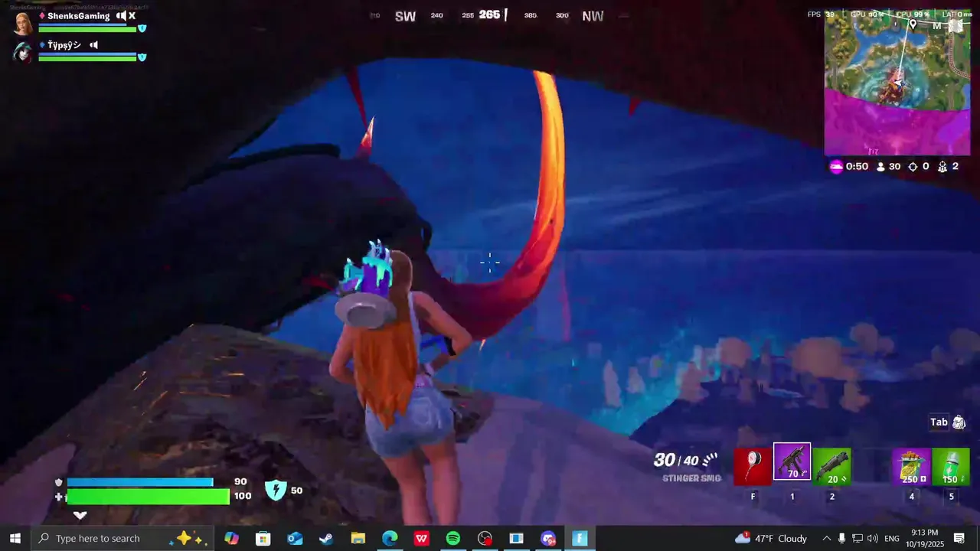The image size is (980, 551).
Task: Click the taskbar search box
Action: coord(122,539)
